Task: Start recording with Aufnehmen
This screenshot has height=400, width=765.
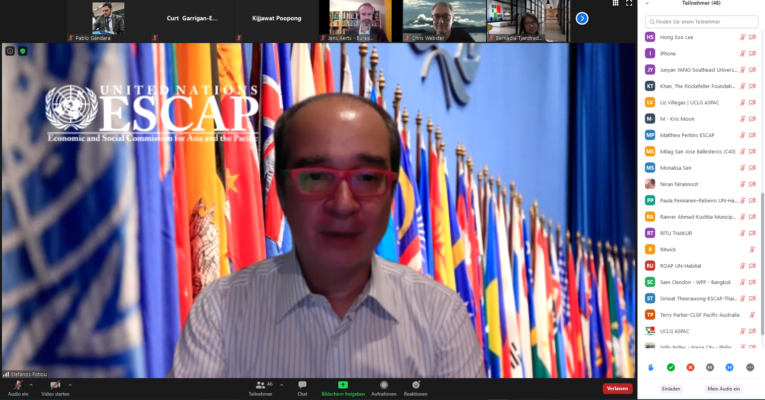Action: coord(384,388)
